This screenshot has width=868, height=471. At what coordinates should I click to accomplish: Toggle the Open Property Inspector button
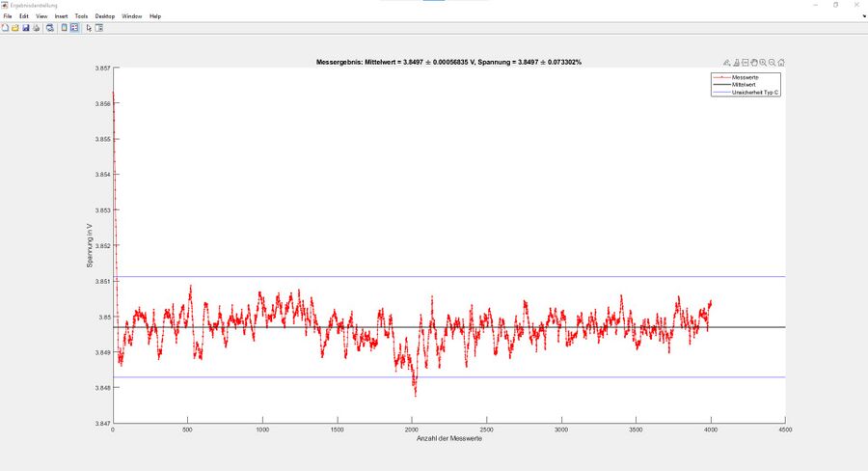point(99,28)
